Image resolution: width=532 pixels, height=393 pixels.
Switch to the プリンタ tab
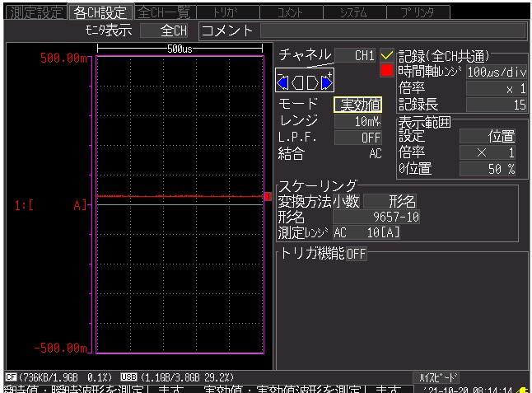[418, 12]
